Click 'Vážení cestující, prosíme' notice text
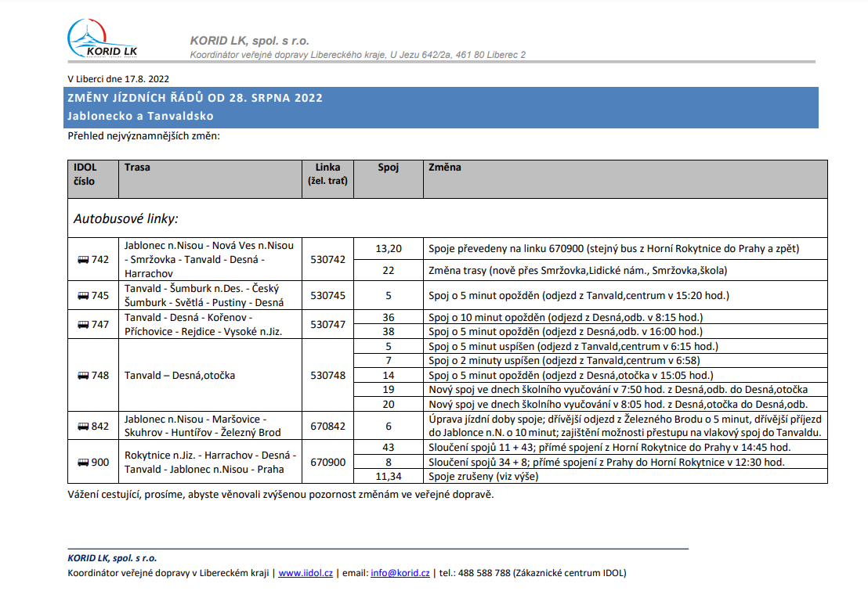The image size is (868, 609). click(x=280, y=495)
